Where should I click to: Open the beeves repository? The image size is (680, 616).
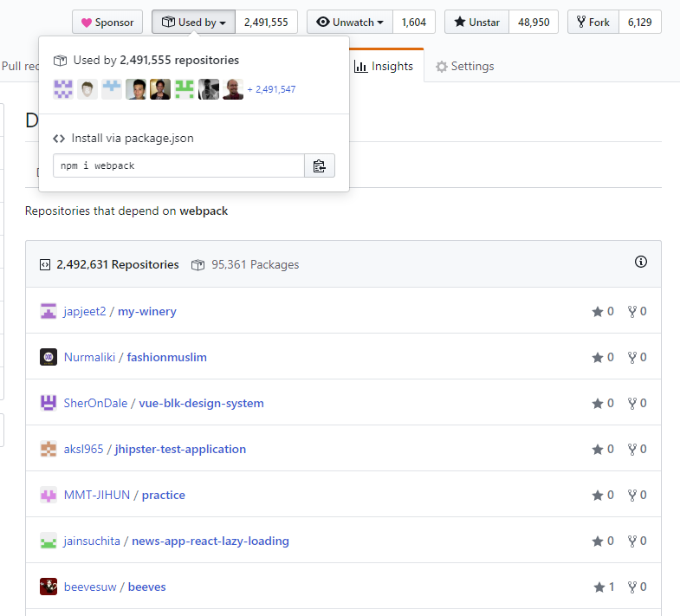click(147, 587)
